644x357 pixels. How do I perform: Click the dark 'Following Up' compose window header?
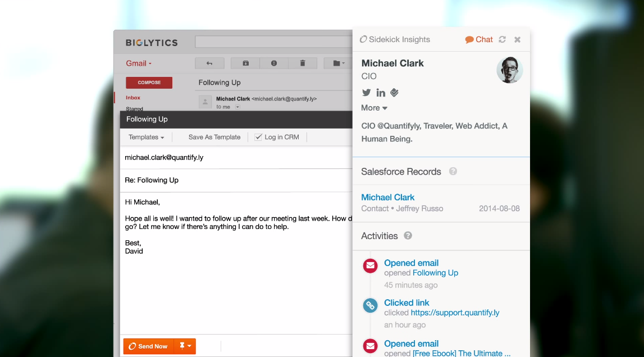[x=236, y=119]
